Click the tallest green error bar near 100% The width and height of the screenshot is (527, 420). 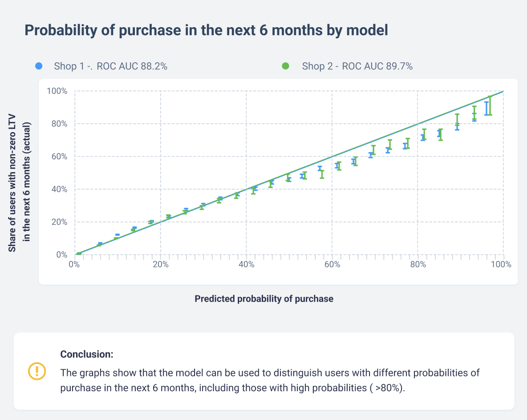click(x=490, y=105)
